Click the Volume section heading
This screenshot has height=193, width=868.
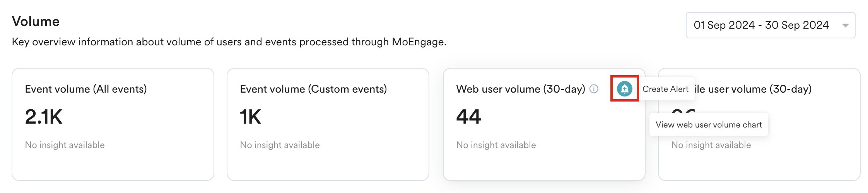(x=36, y=21)
